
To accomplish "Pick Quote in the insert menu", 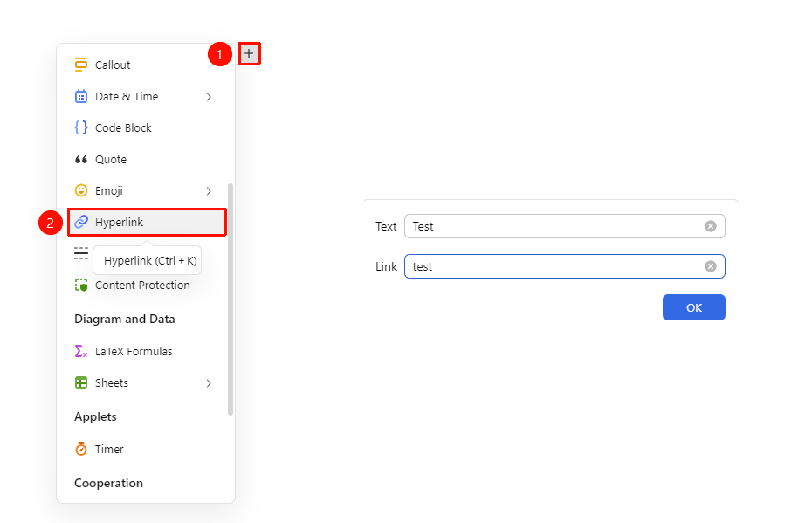I will click(147, 160).
